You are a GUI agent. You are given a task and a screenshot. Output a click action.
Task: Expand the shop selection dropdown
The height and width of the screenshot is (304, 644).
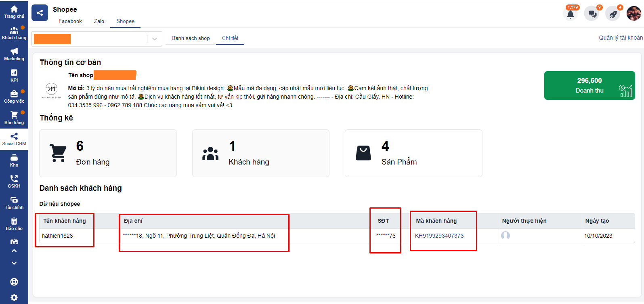pos(154,39)
